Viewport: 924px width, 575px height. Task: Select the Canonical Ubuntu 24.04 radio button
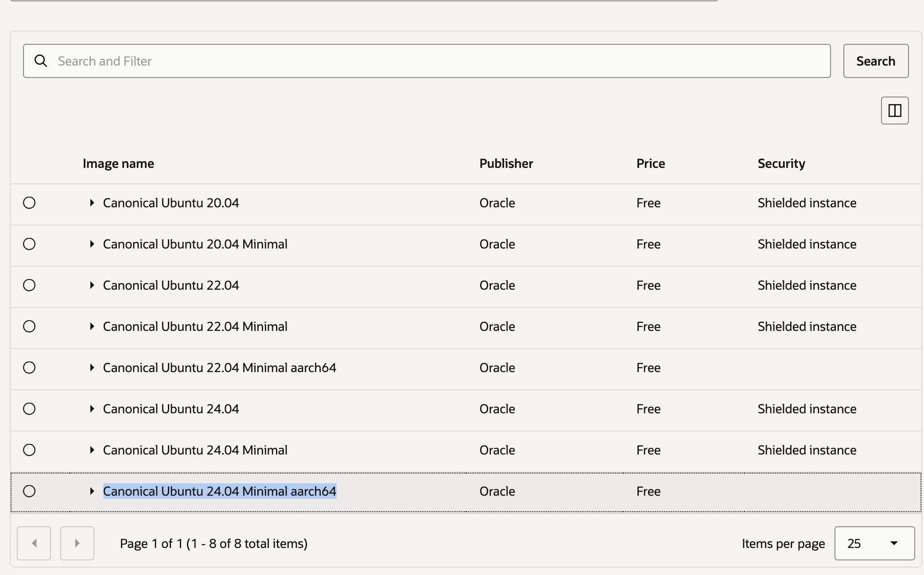[29, 409]
